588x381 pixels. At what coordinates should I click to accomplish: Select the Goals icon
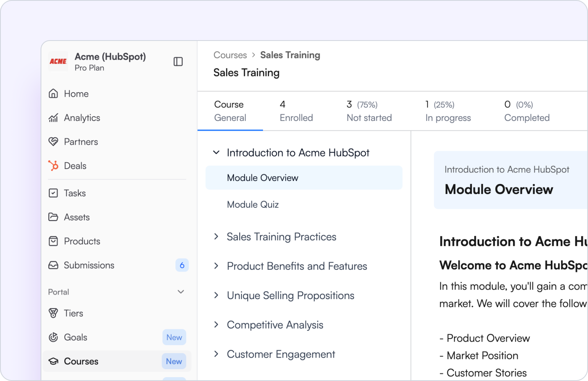click(x=54, y=337)
